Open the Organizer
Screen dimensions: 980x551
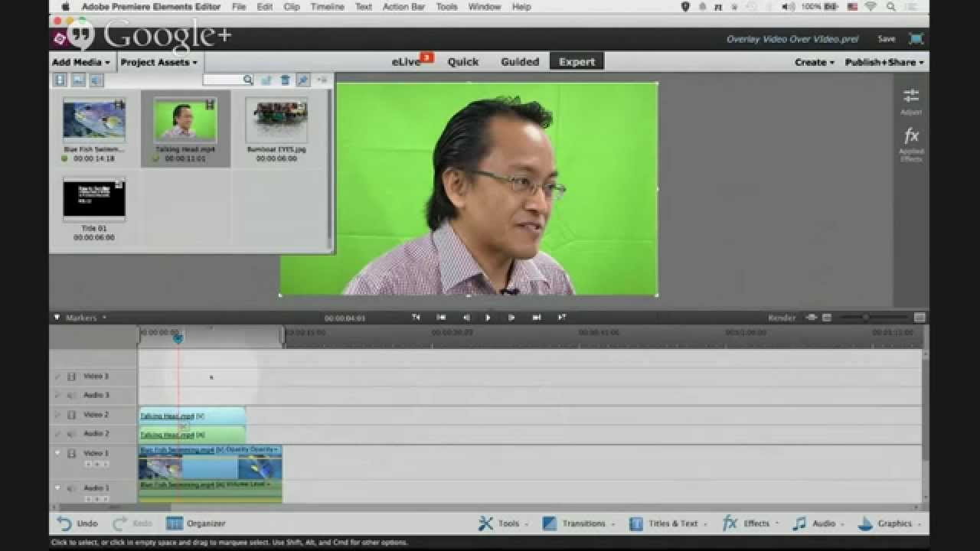click(196, 523)
